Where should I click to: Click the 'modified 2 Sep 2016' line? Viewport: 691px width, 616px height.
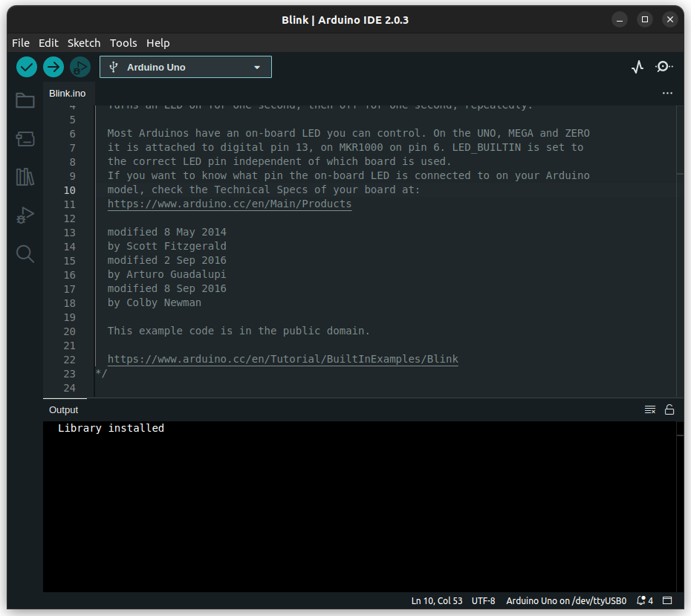click(x=167, y=260)
